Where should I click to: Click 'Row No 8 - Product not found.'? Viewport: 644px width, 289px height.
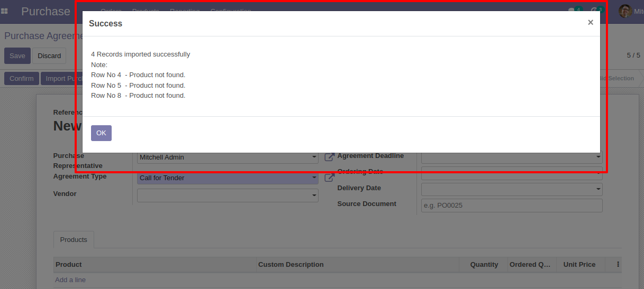coord(138,96)
